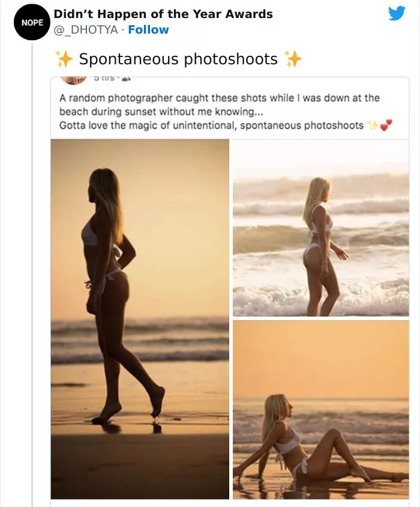Open the standing sunset silhouette photo
Image resolution: width=420 pixels, height=507 pixels.
tap(140, 319)
